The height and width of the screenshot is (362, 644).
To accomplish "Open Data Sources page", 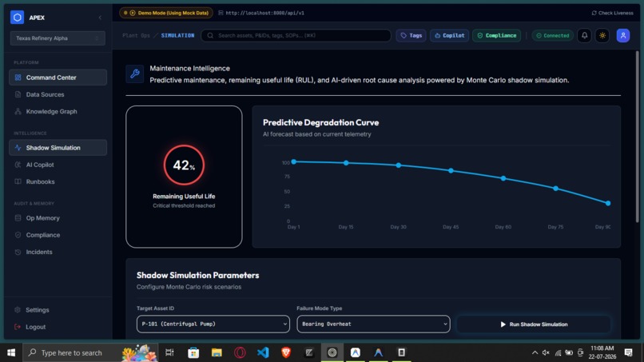I will pyautogui.click(x=58, y=94).
